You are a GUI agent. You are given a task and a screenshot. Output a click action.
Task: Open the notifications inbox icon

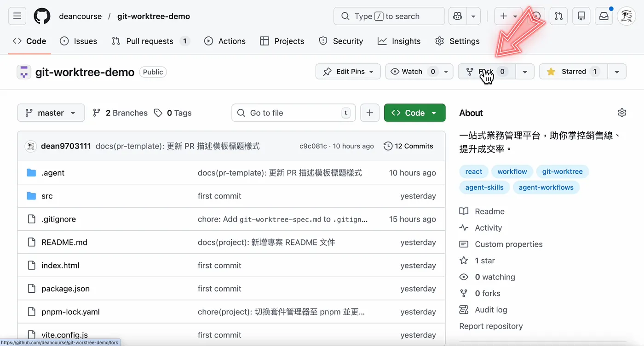(x=604, y=17)
